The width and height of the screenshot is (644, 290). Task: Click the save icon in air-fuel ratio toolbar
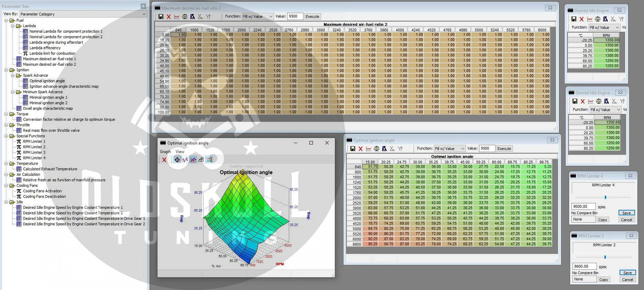161,17
